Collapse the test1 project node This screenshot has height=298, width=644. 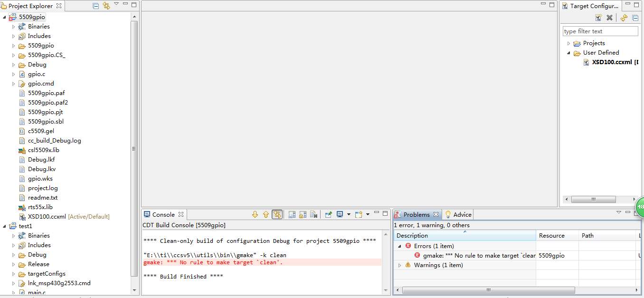pos(4,226)
